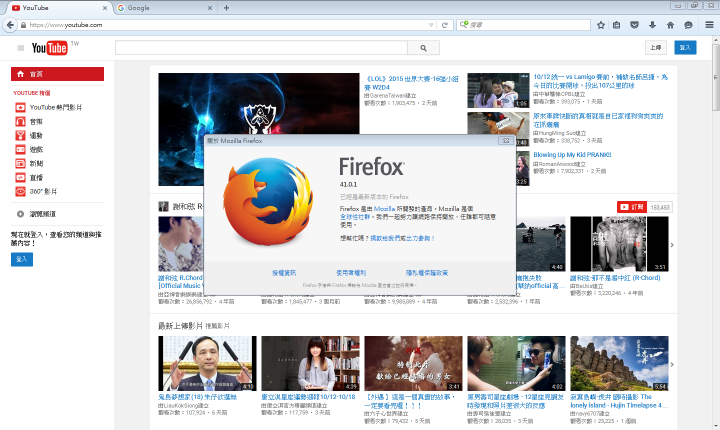Open a new tab with the plus button
This screenshot has width=720, height=430.
[226, 8]
